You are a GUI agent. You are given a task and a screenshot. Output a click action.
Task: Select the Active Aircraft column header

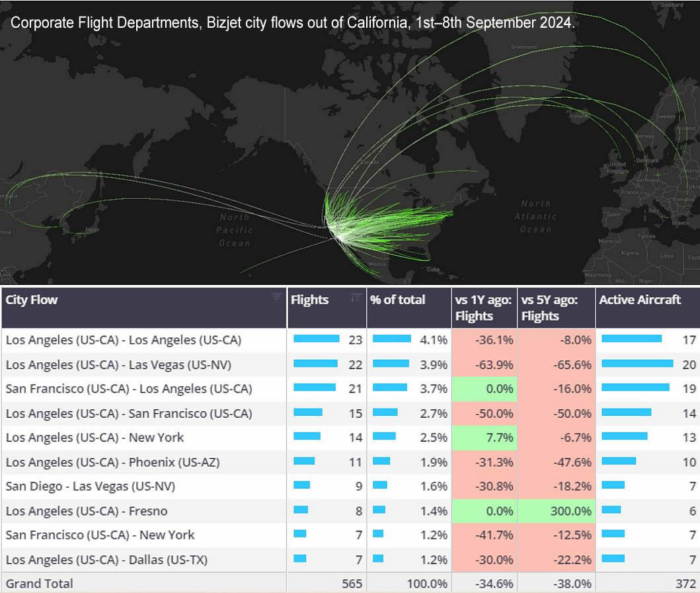[x=639, y=300]
